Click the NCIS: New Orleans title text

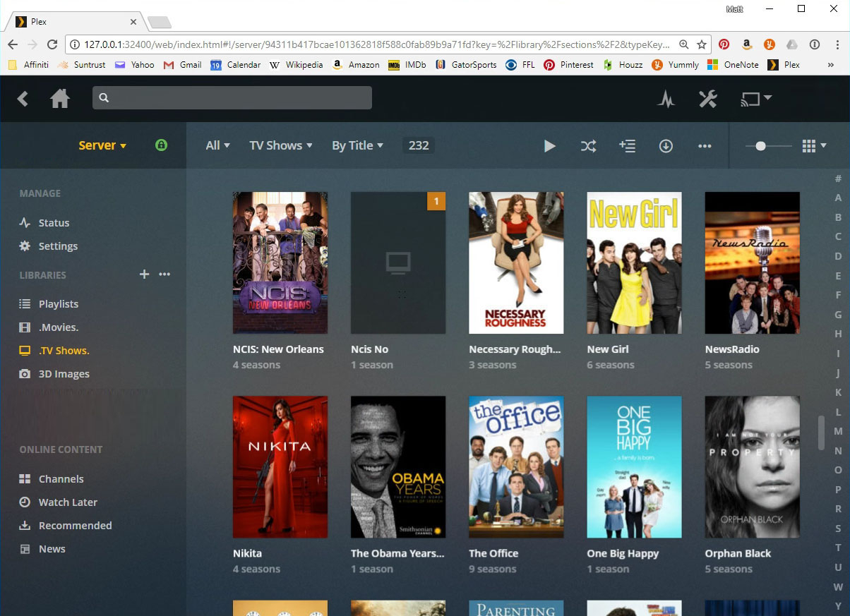pyautogui.click(x=278, y=349)
